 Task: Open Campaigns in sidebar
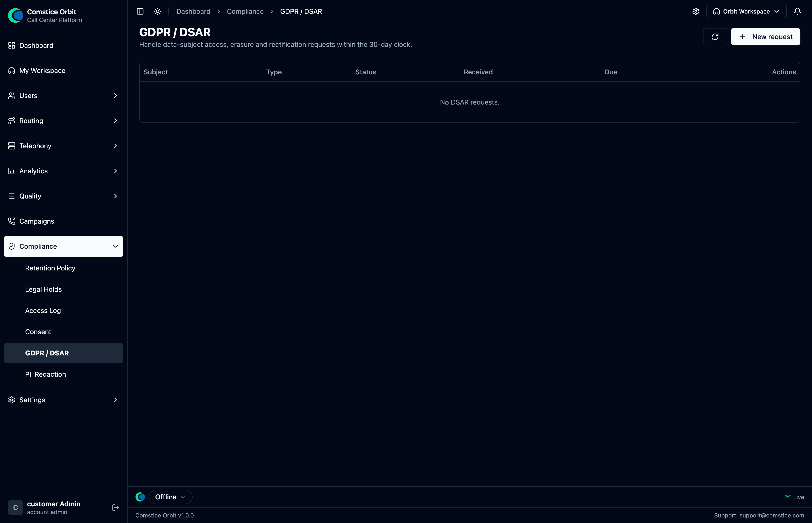[x=63, y=221]
